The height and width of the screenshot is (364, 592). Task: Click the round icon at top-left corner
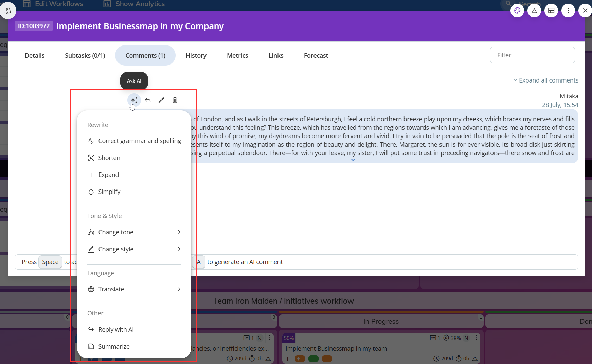8,11
